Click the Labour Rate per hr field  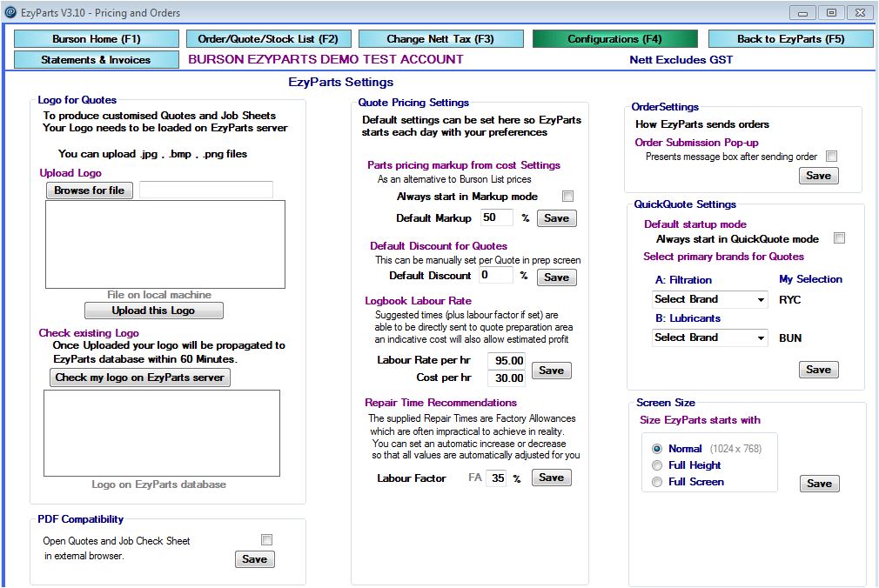click(508, 360)
